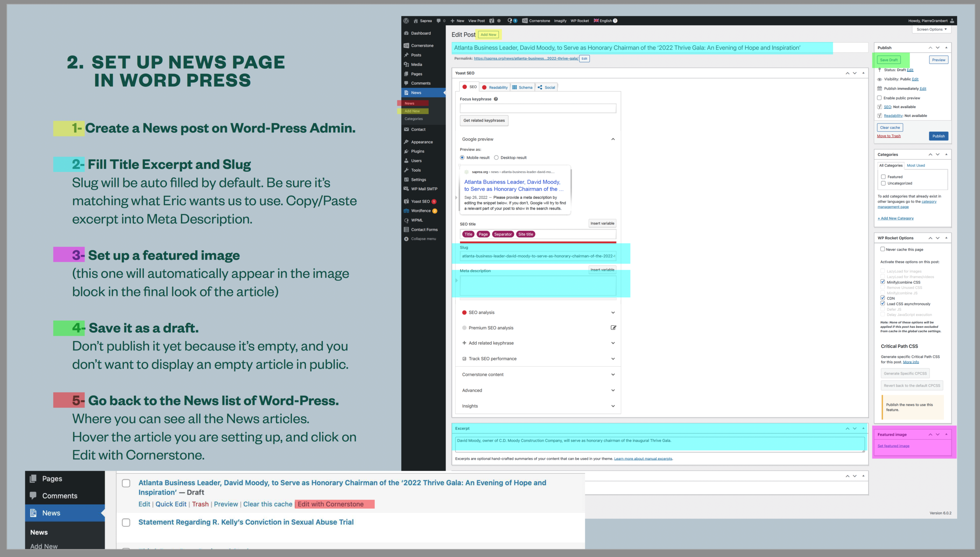Viewport: 980px width, 557px height.
Task: Enable public preview checkbox
Action: pos(880,98)
